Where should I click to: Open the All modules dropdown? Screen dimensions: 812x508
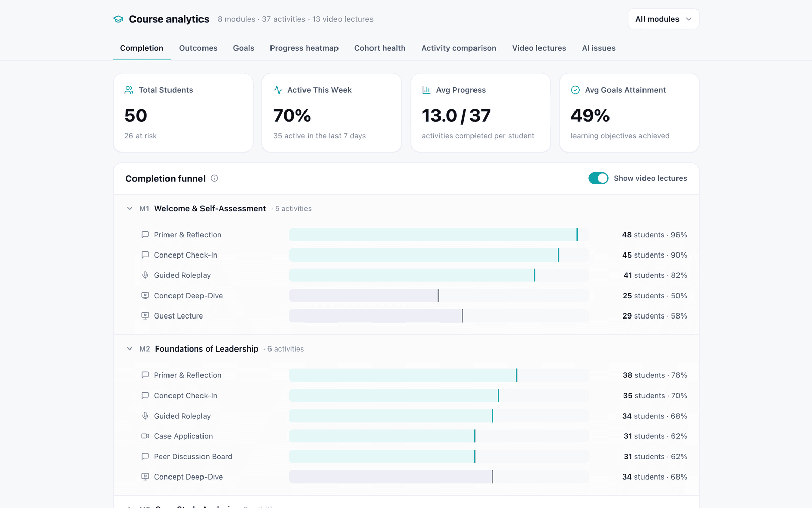click(663, 19)
